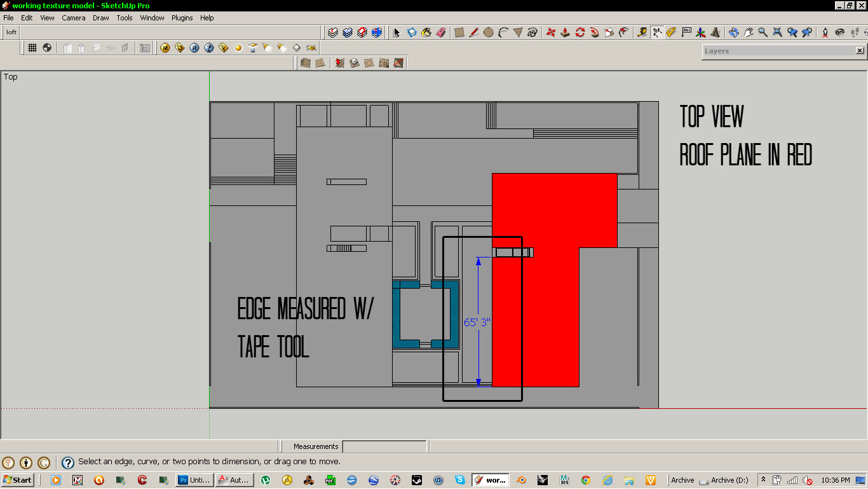Open the Camera menu

tap(74, 18)
